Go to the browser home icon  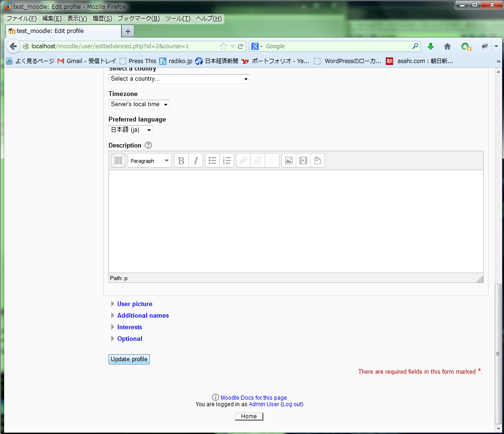coord(447,46)
